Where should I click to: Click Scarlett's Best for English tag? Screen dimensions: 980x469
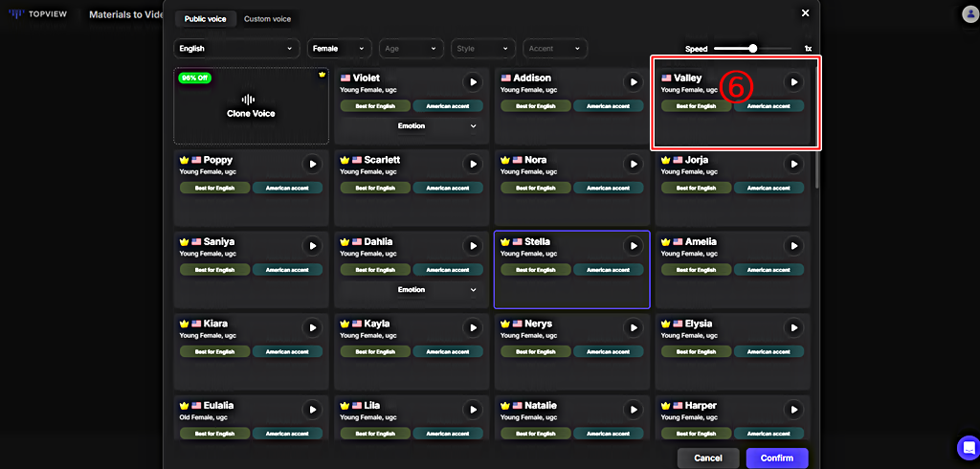tap(375, 188)
